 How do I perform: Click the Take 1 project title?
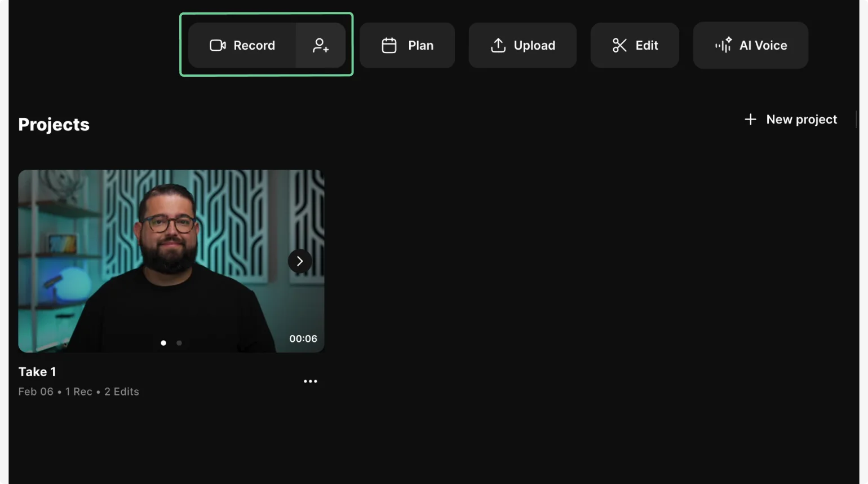[37, 372]
